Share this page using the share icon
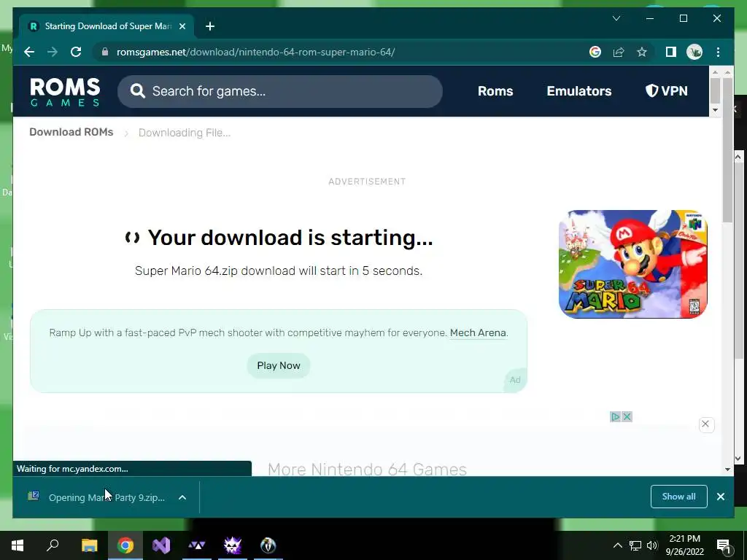 tap(619, 52)
